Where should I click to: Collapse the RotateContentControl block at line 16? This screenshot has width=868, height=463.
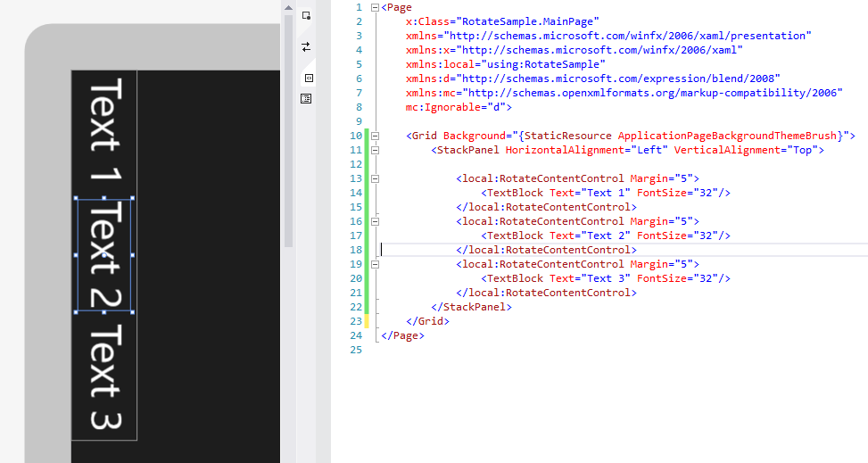coord(375,221)
